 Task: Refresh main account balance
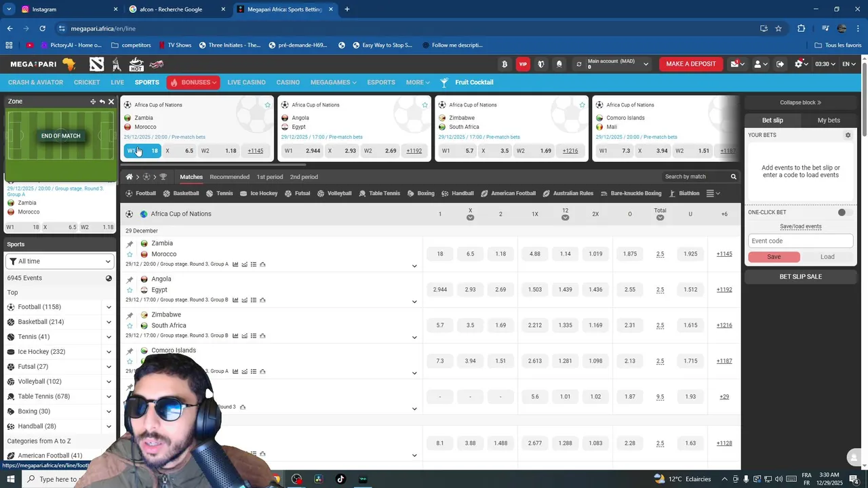[x=578, y=64]
